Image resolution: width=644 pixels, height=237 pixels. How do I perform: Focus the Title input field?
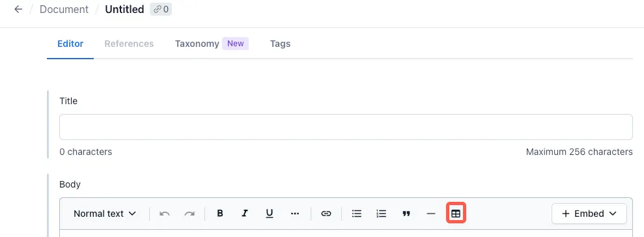(346, 127)
